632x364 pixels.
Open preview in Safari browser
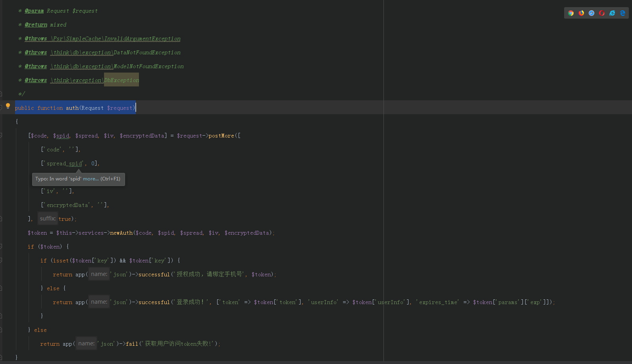pos(592,13)
